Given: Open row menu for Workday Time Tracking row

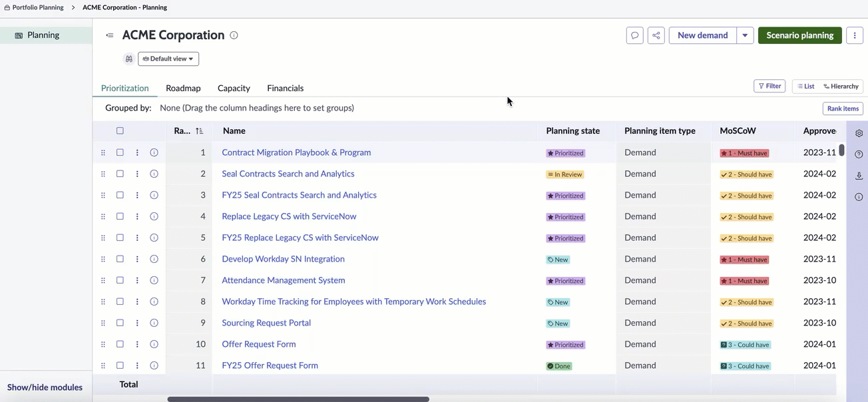Looking at the screenshot, I should 137,301.
